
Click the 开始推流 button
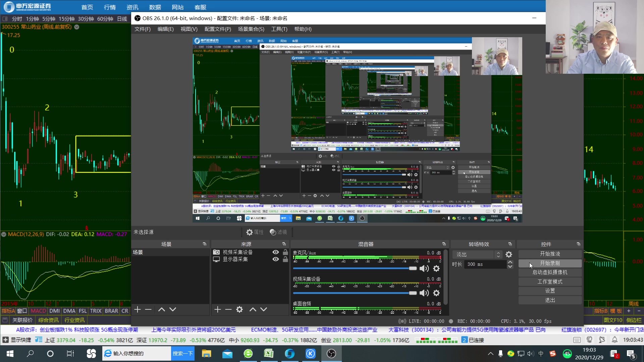[x=550, y=254]
